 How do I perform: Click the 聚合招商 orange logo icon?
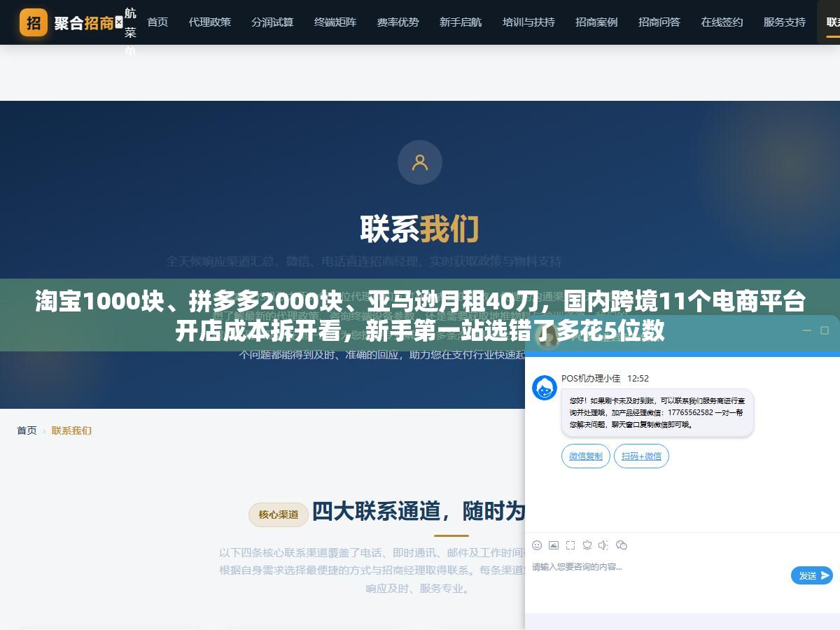34,22
